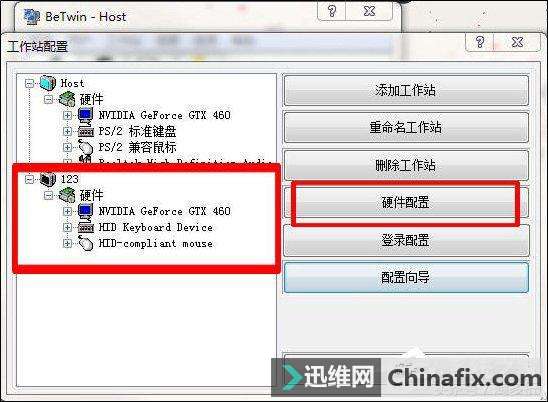Click the 123 workstation computer icon
Screen dimensions: 548x402
[48, 179]
